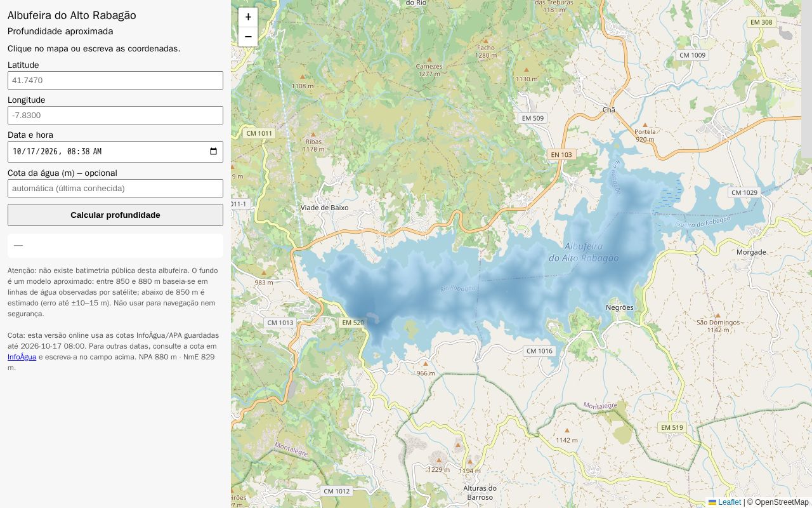Click the EN 103 road shield

561,155
